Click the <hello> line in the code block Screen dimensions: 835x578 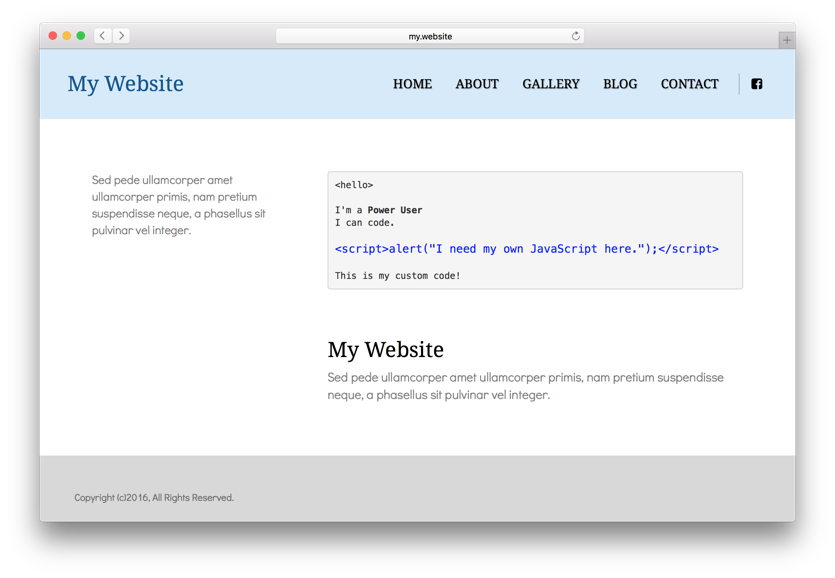coord(354,185)
